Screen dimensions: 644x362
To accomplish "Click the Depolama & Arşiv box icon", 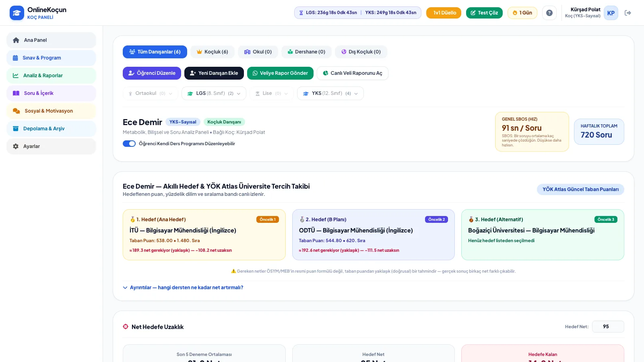I will [16, 129].
